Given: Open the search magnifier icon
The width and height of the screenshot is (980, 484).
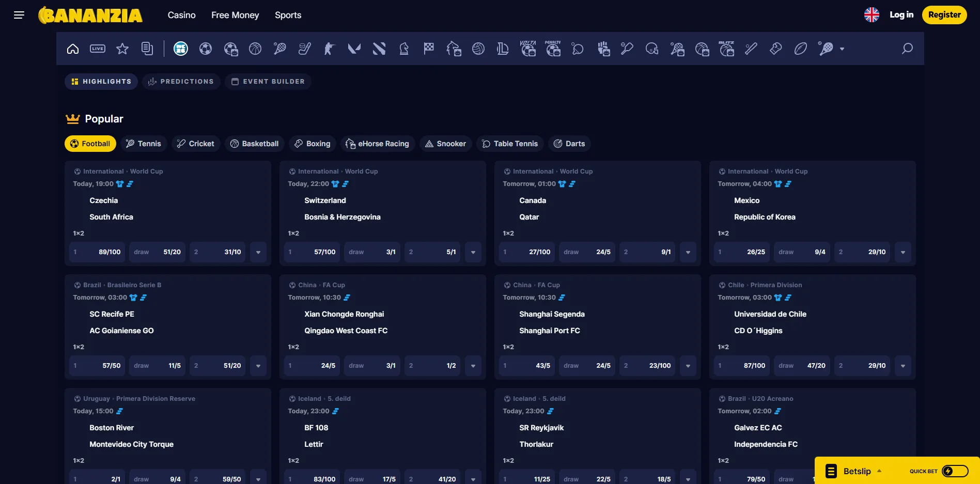Looking at the screenshot, I should (907, 49).
